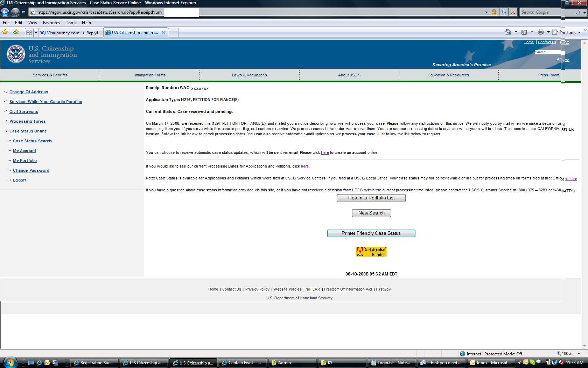Click Services While Your Case is Pending
Image resolution: width=588 pixels, height=368 pixels.
pyautogui.click(x=46, y=102)
